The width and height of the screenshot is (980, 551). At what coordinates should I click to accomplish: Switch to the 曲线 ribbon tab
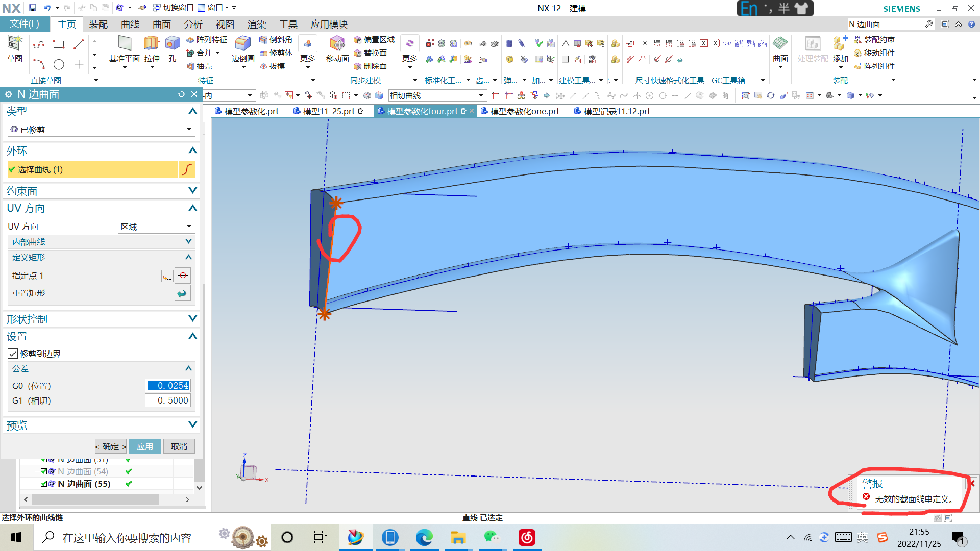pyautogui.click(x=130, y=24)
